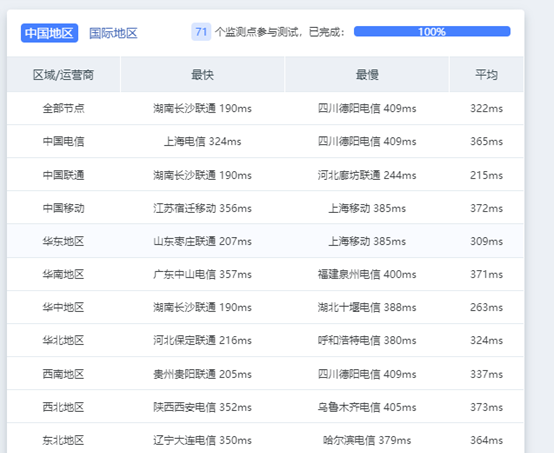Click the 最快 column header
The width and height of the screenshot is (554, 453).
[x=202, y=75]
